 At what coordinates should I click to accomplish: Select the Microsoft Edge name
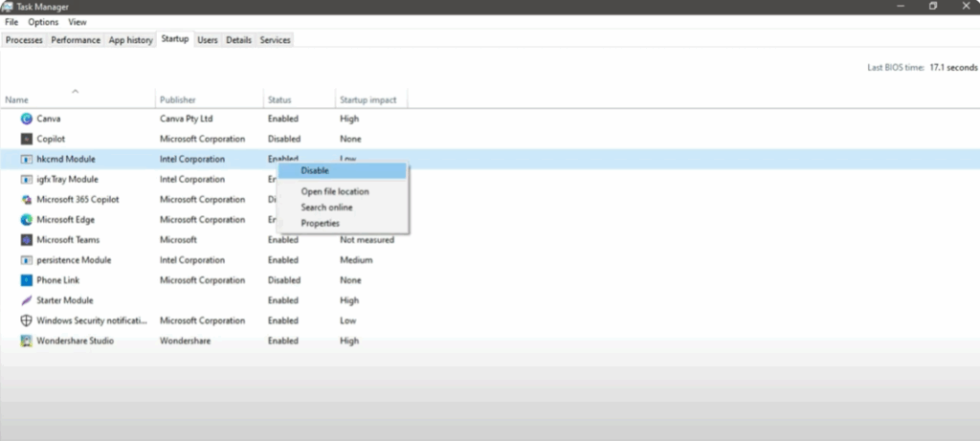point(66,220)
